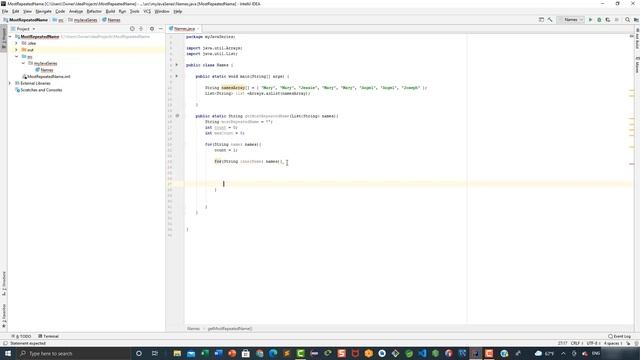This screenshot has width=640, height=360.
Task: Hide the Project tool window
Action: pos(160,29)
